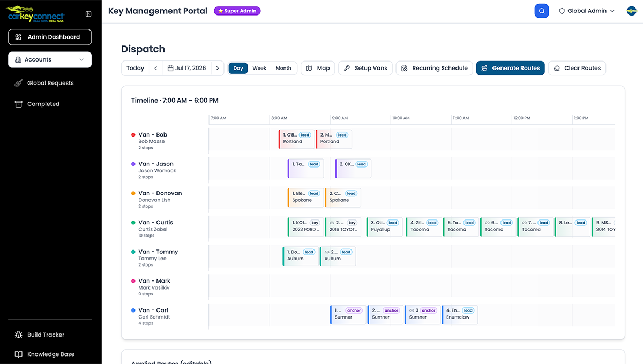This screenshot has height=364, width=643.
Task: Click Van - Curtis row label
Action: 155,223
